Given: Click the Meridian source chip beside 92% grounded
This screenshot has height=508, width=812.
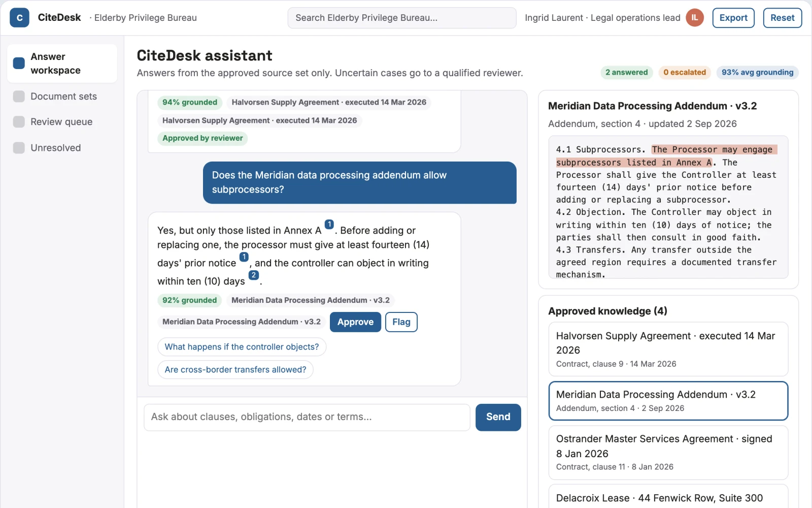Looking at the screenshot, I should 311,300.
